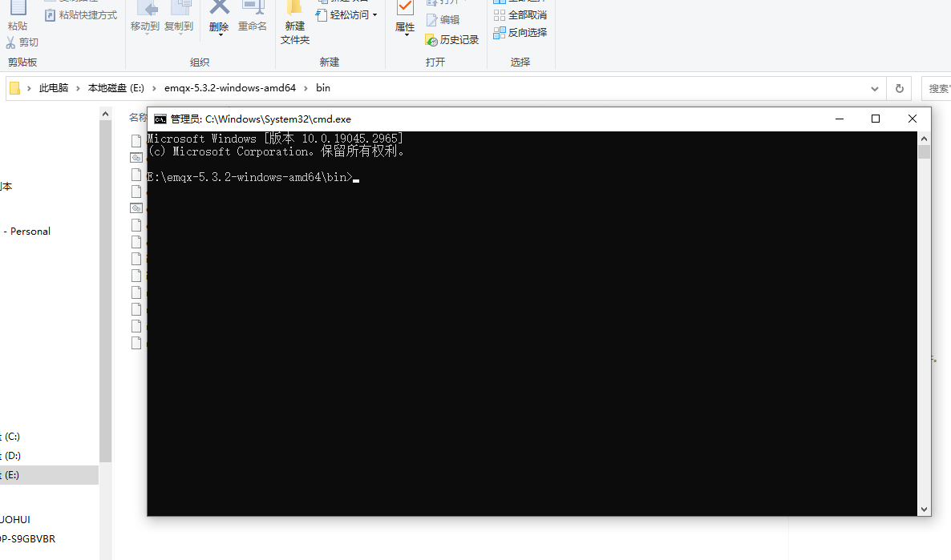Select the Personal item in navigation pane
Viewport: 951px width, 560px height.
click(27, 232)
